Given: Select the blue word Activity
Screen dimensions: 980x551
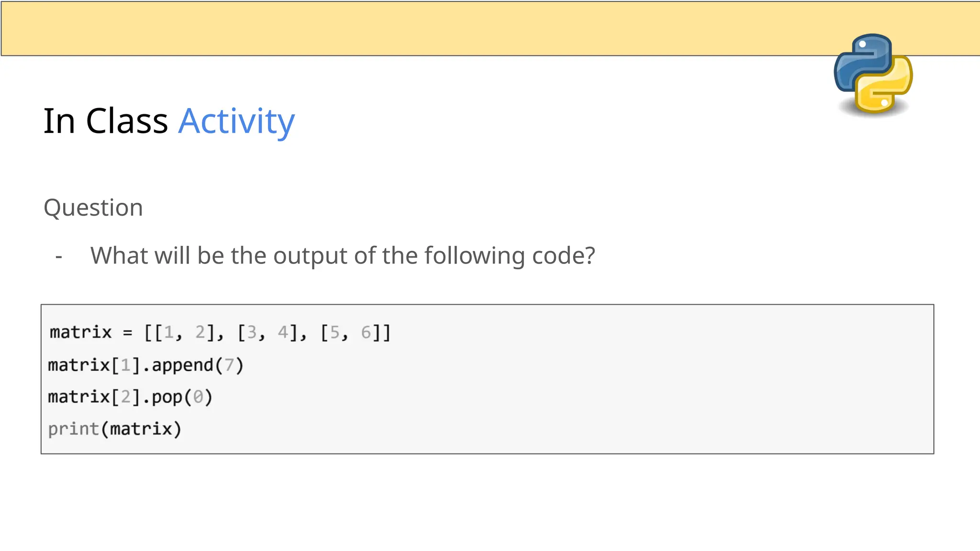Looking at the screenshot, I should tap(236, 121).
